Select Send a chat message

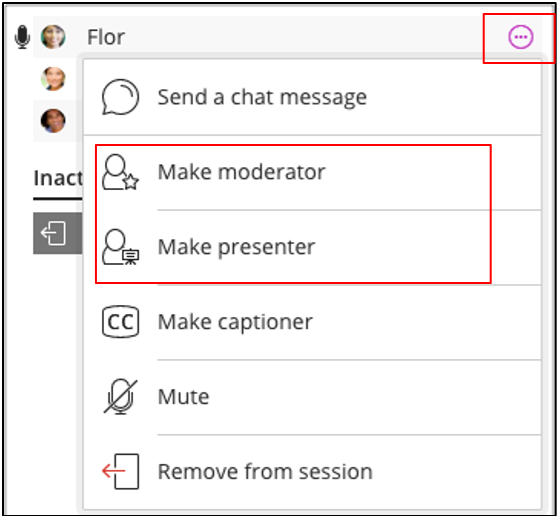coord(312,97)
